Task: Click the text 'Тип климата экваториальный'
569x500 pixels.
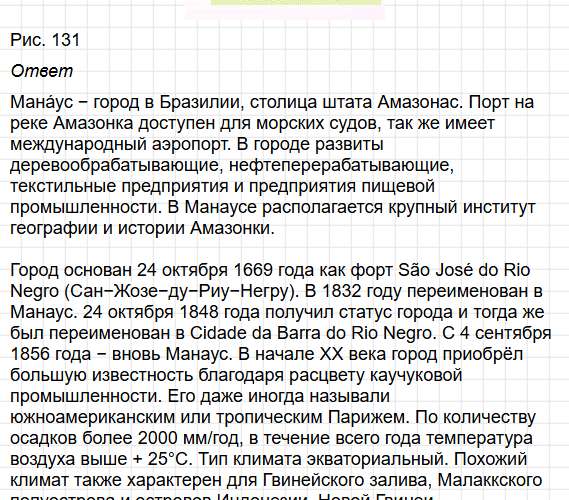Action: coord(321,459)
